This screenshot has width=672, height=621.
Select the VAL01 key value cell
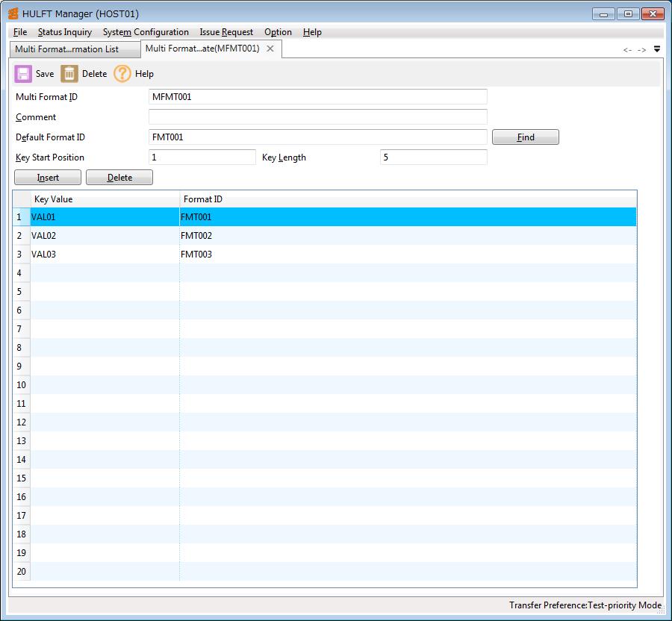coord(105,216)
